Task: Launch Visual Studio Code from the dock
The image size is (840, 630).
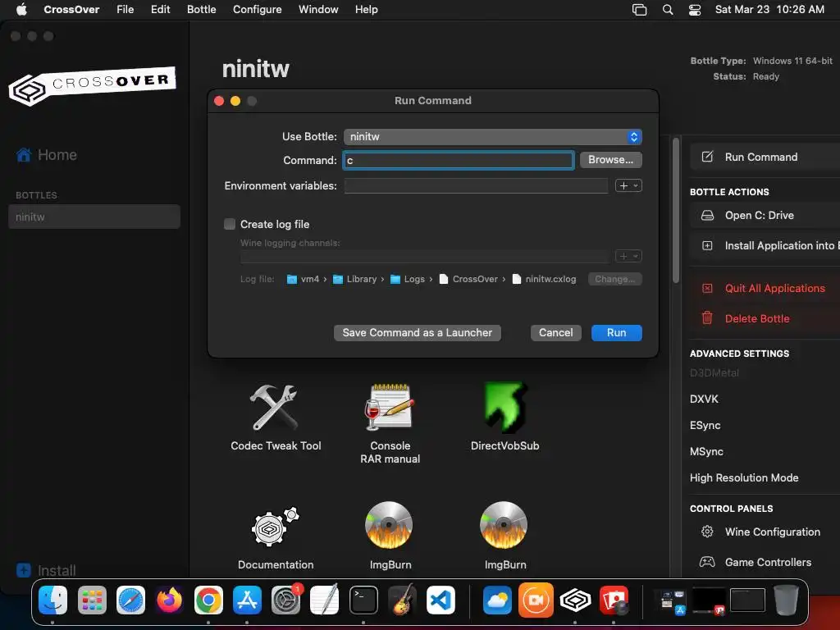Action: (441, 600)
